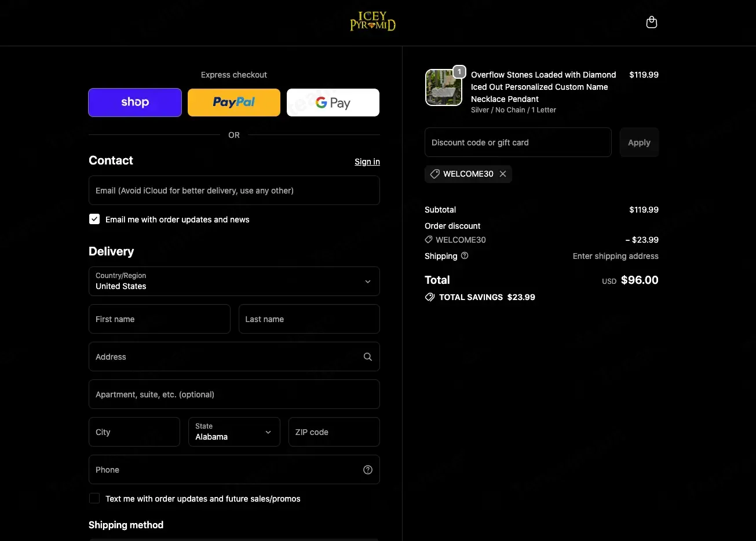This screenshot has height=541, width=756.
Task: Click the address search magnifier icon
Action: 367,357
